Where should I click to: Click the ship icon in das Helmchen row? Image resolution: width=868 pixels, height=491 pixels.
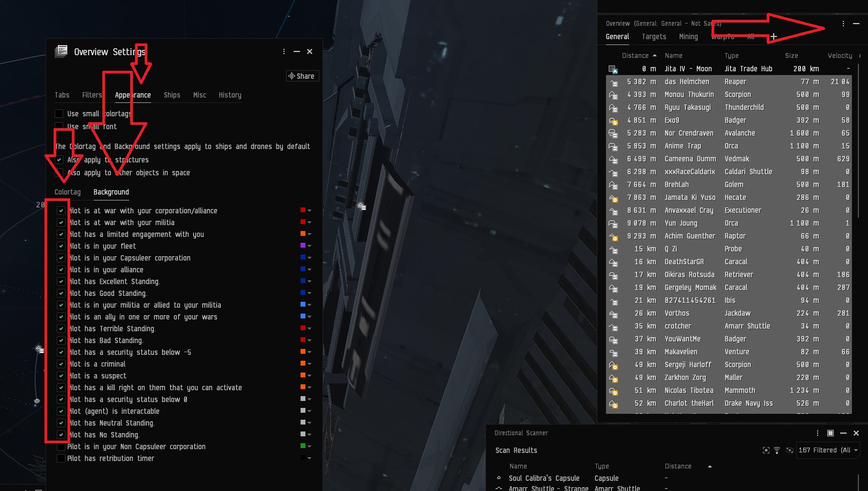point(613,82)
